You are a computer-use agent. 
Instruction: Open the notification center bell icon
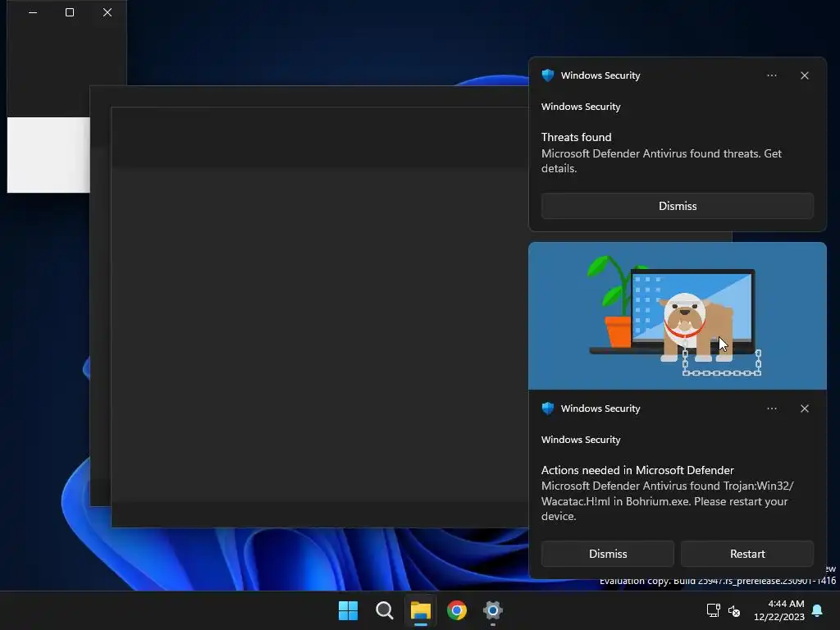(x=818, y=610)
